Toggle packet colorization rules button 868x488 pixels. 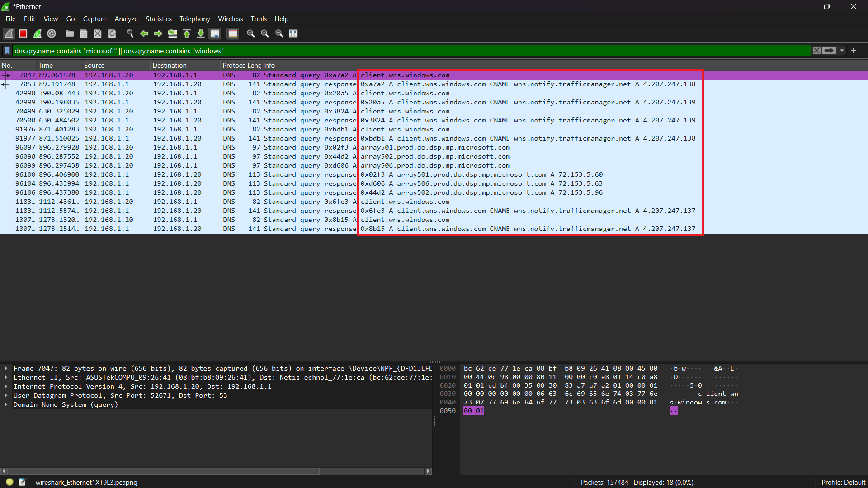(x=233, y=33)
